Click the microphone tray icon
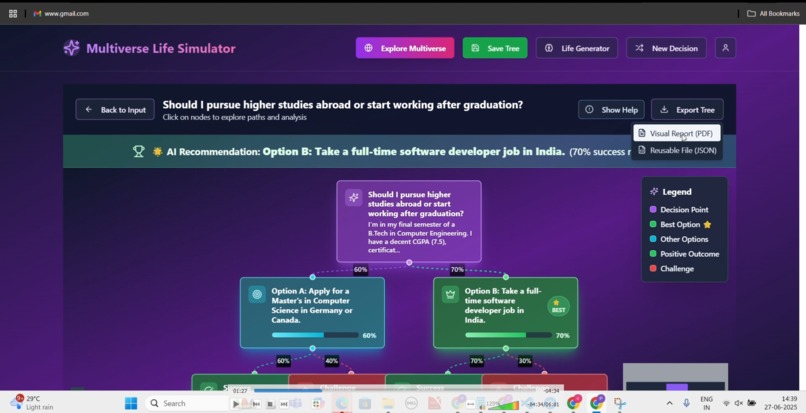 coord(686,403)
